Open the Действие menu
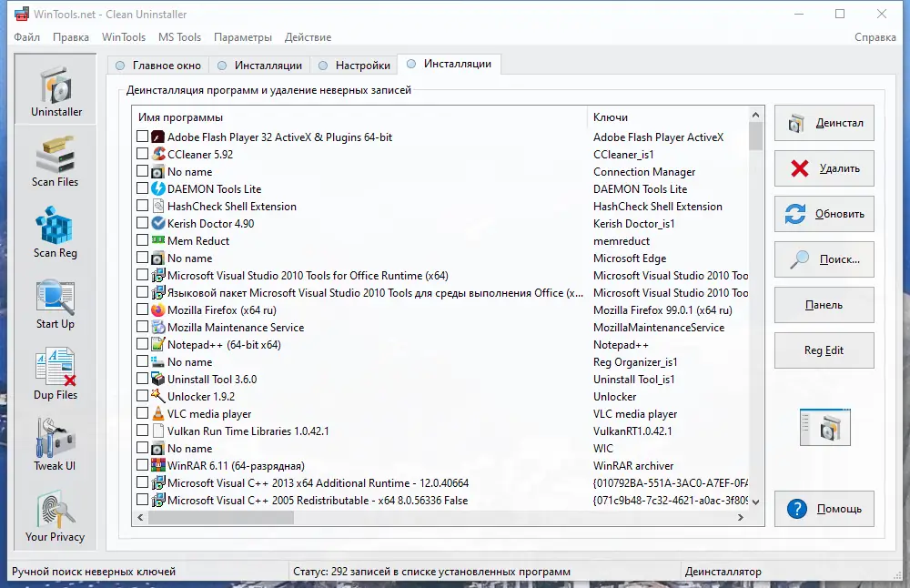The width and height of the screenshot is (910, 588). coord(308,37)
